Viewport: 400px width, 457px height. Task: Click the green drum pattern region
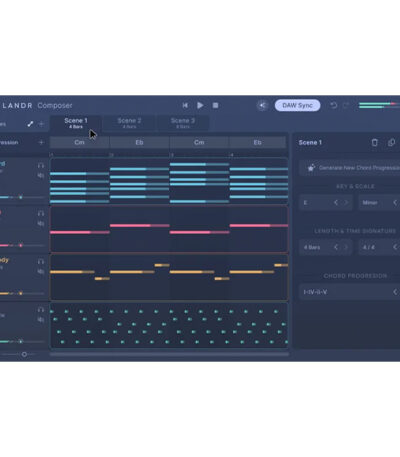point(169,326)
